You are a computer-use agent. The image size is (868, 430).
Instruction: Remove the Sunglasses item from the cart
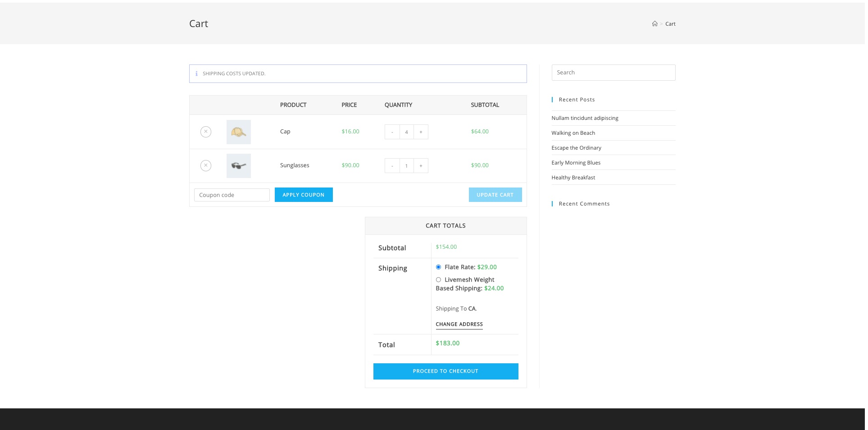(x=206, y=165)
